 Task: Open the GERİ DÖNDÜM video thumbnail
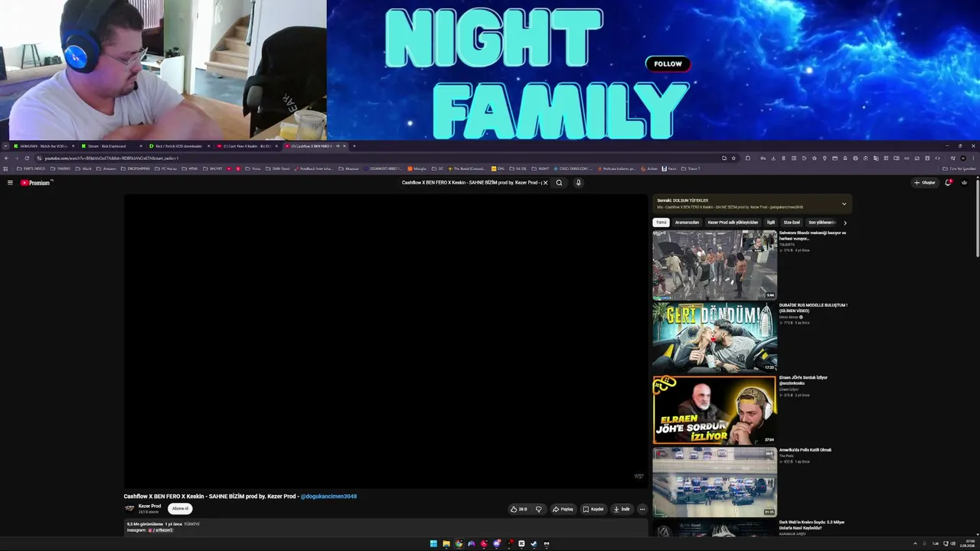(x=714, y=337)
